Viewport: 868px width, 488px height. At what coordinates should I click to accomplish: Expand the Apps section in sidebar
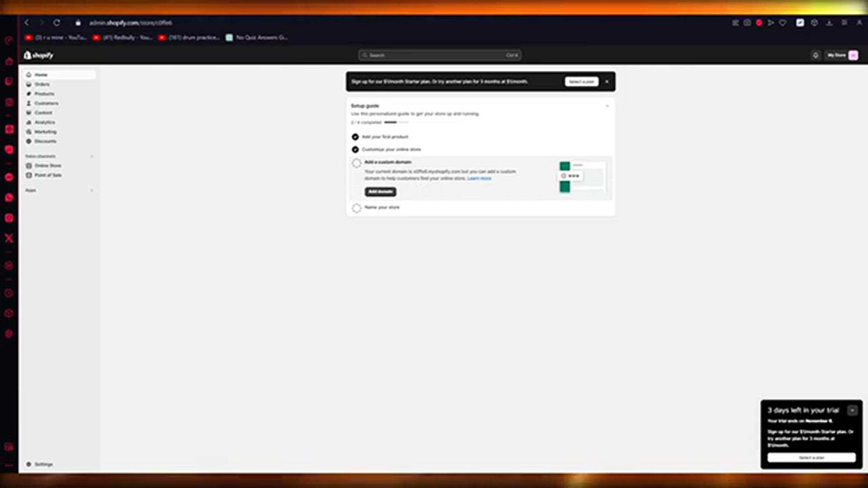[92, 190]
